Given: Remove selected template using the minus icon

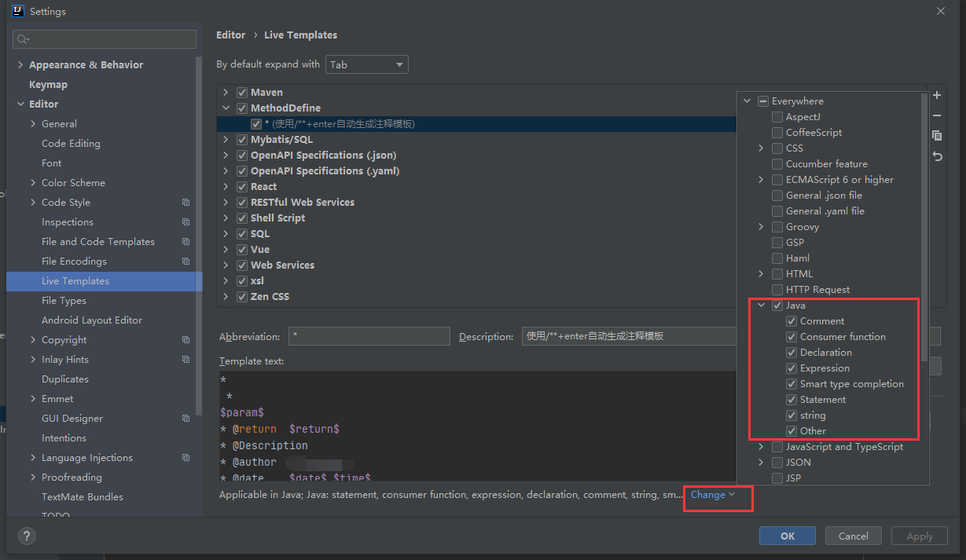Looking at the screenshot, I should click(937, 115).
